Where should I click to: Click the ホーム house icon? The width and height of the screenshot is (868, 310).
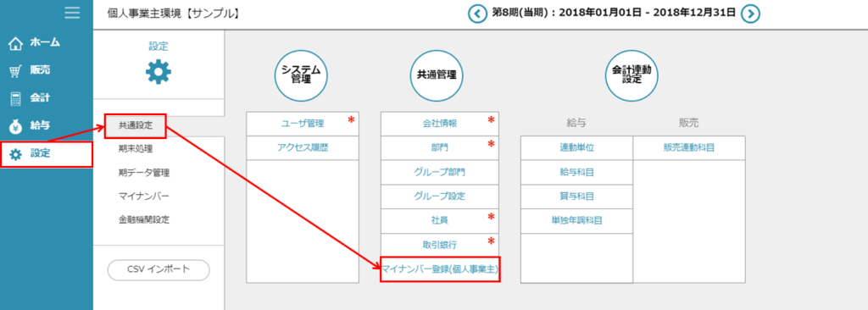point(17,43)
